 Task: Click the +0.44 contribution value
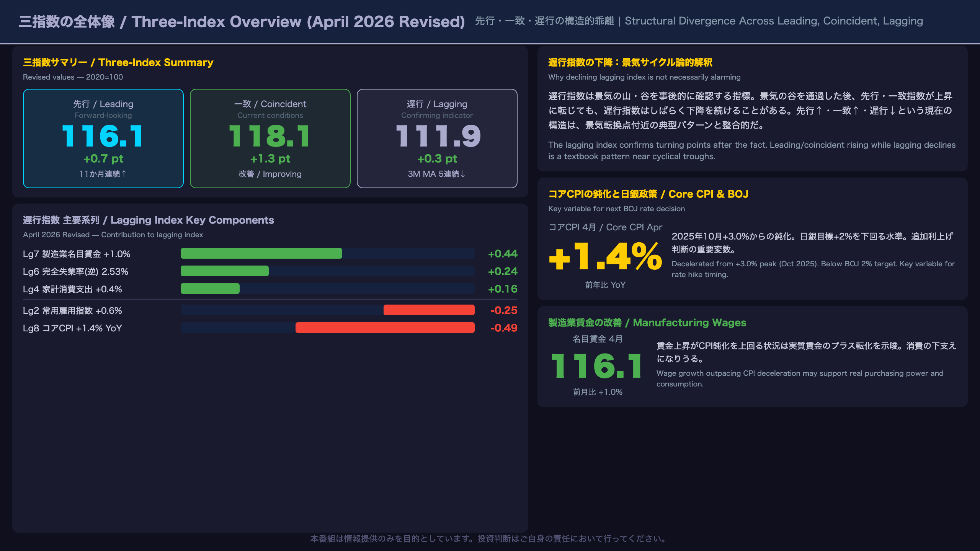[x=503, y=254]
